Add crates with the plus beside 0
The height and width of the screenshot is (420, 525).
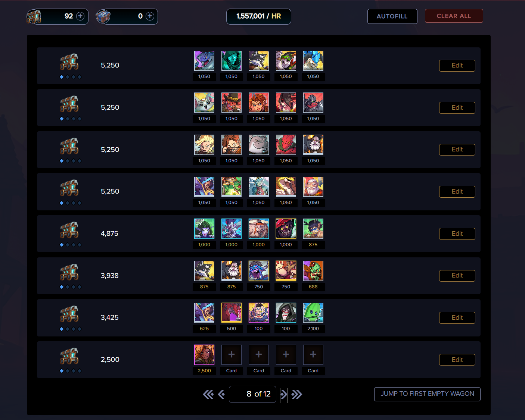pyautogui.click(x=150, y=16)
